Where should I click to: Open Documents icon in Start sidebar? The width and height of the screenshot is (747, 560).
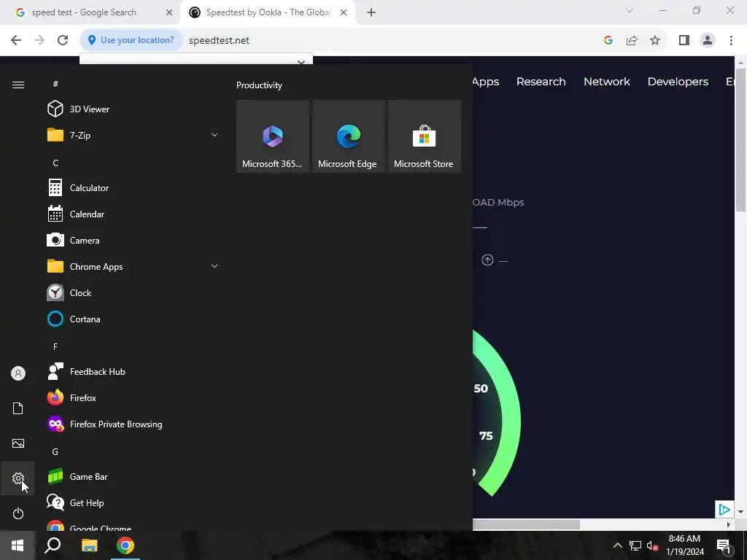tap(18, 408)
